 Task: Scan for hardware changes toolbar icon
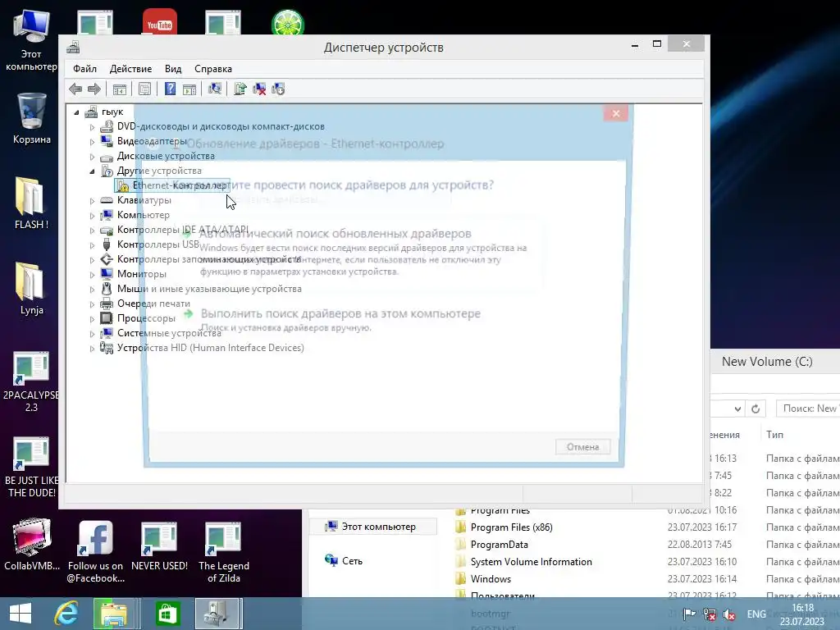[x=215, y=89]
